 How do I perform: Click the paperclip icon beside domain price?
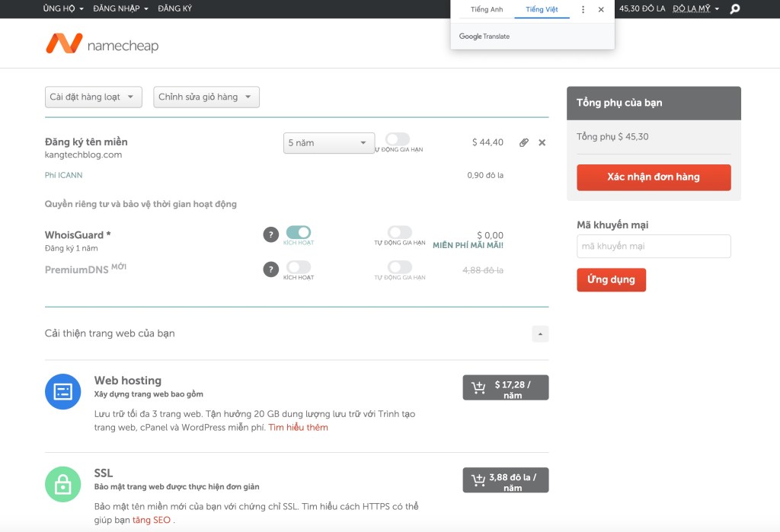pyautogui.click(x=523, y=142)
